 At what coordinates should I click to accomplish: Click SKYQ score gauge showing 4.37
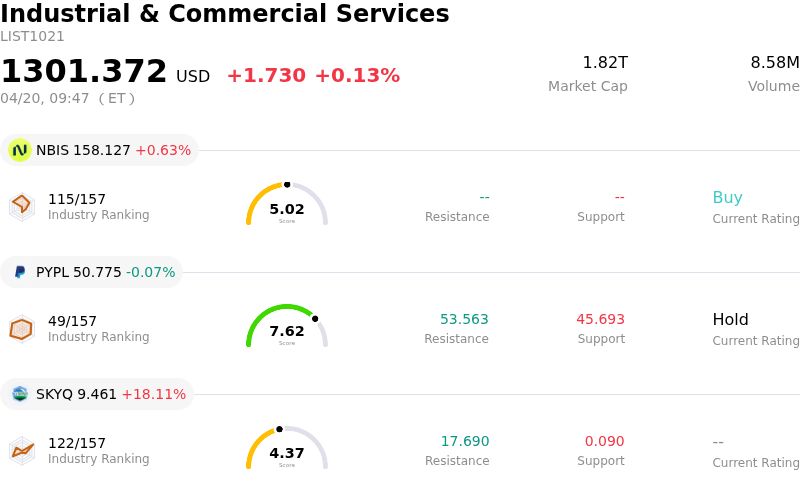click(x=287, y=449)
